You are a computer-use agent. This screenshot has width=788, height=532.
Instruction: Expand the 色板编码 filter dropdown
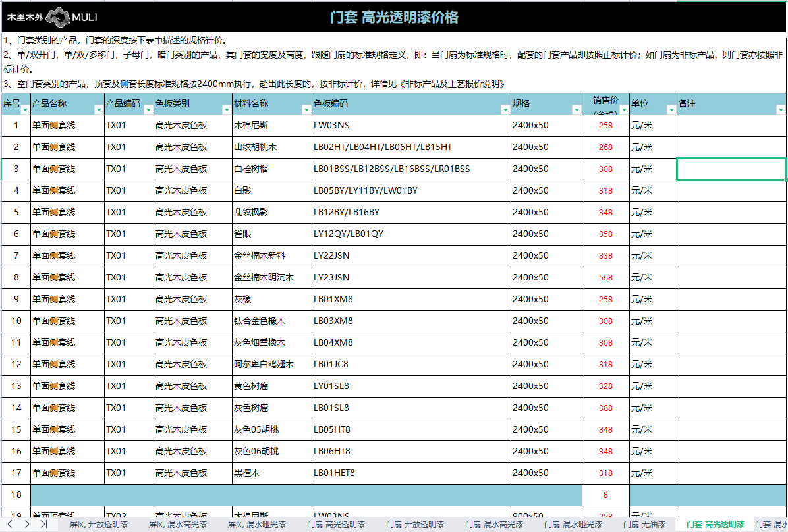pyautogui.click(x=505, y=110)
